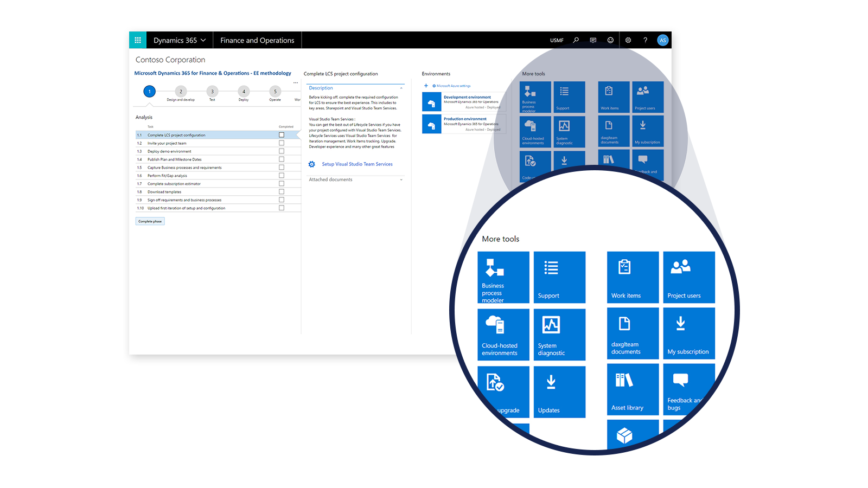Click the Development environment cloud icon tile
This screenshot has width=868, height=488.
coord(432,102)
